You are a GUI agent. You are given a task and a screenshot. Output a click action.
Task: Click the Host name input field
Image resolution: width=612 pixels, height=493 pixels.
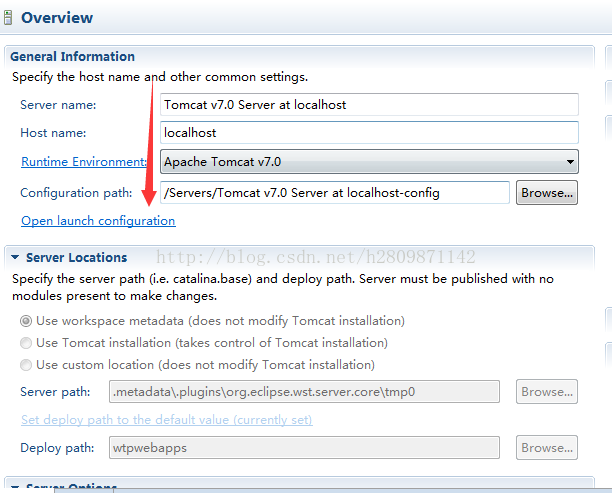tap(369, 133)
